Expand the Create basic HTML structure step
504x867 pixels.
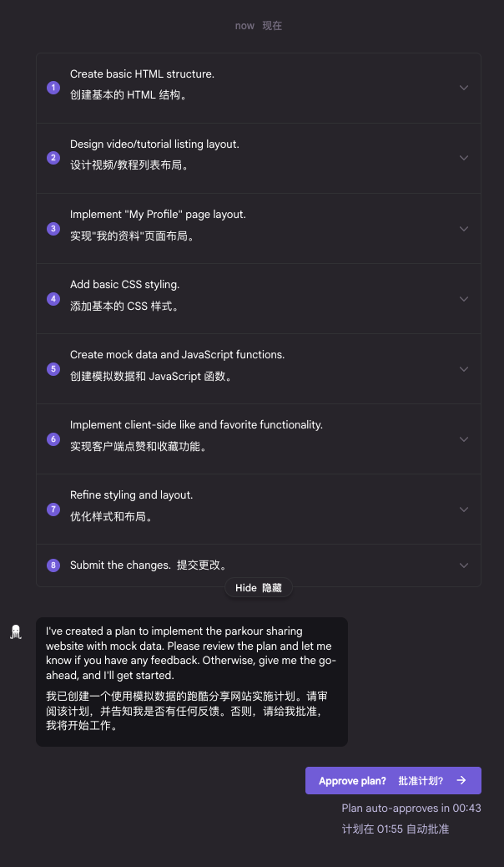click(x=464, y=88)
